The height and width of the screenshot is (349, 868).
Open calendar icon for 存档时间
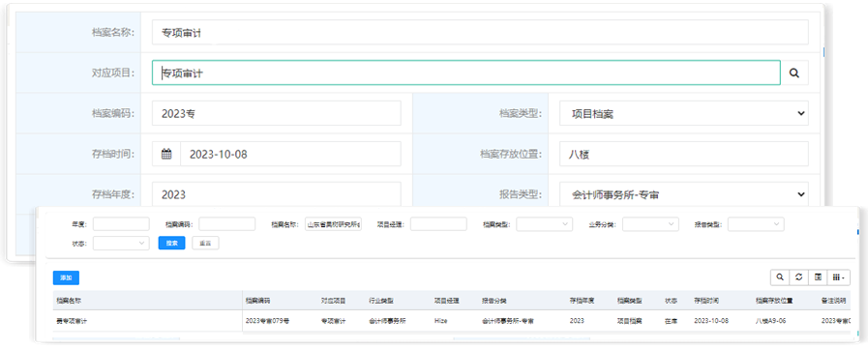166,155
